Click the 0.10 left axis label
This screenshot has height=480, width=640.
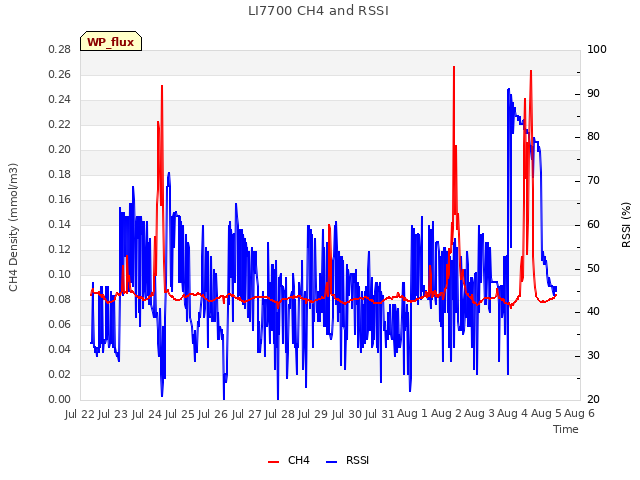(60, 274)
